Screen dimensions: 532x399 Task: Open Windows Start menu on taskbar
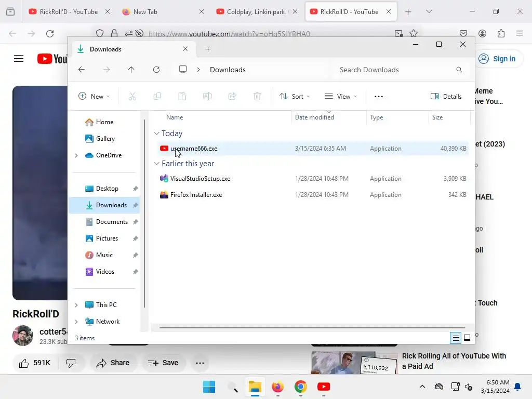point(209,387)
